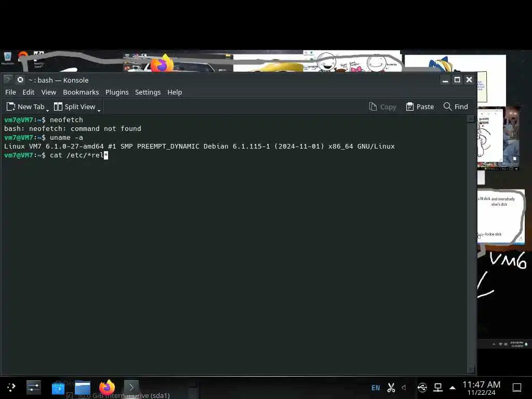Click the 'Linux VM7 6.1.0-27-amd64' output line
Screen dimensions: 532x399
199,146
